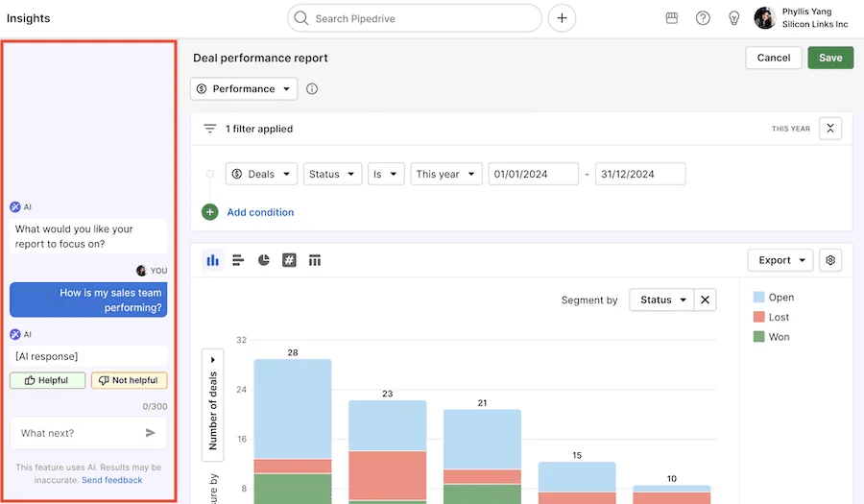
Task: Open the marketplace icon in the top bar
Action: (671, 18)
